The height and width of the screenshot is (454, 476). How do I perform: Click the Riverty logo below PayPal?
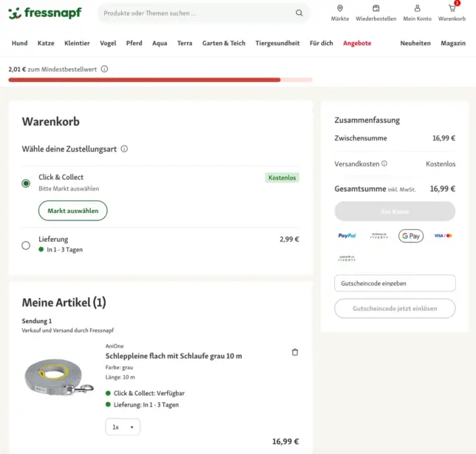click(x=347, y=259)
